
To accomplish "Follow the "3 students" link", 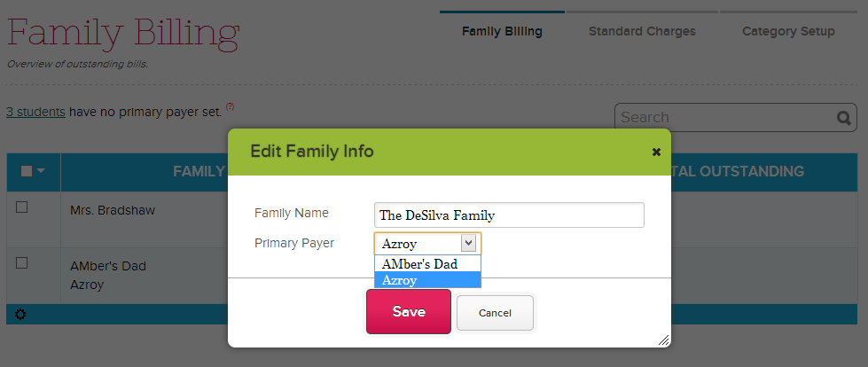I will [35, 112].
